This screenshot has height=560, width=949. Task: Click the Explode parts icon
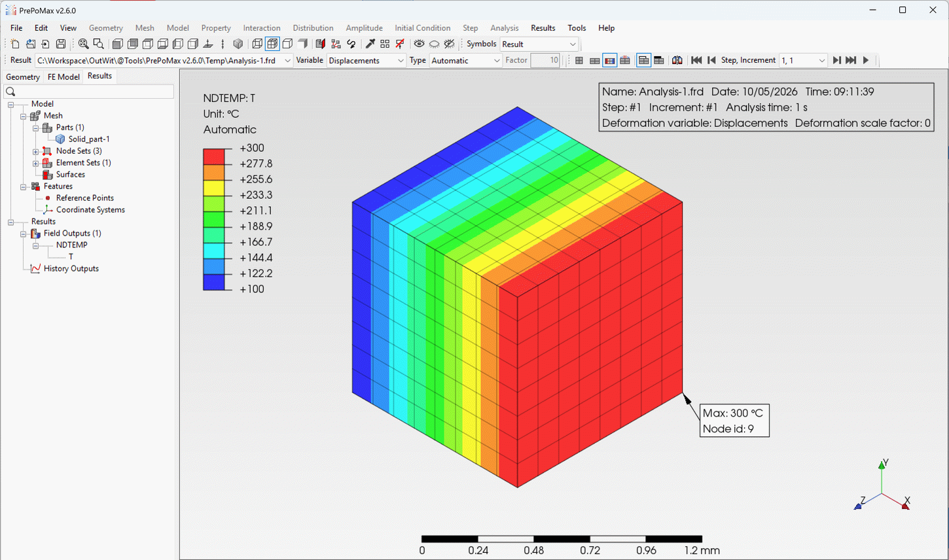[336, 44]
